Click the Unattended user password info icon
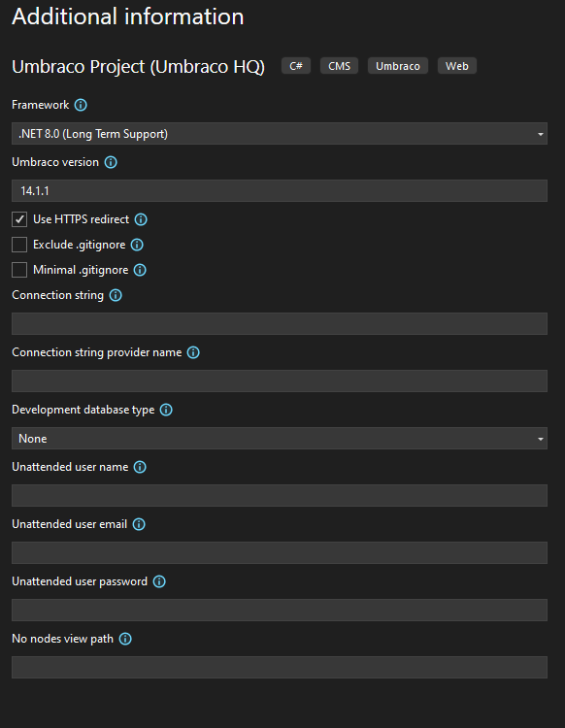Screen dimensions: 565x728 pyautogui.click(x=159, y=581)
